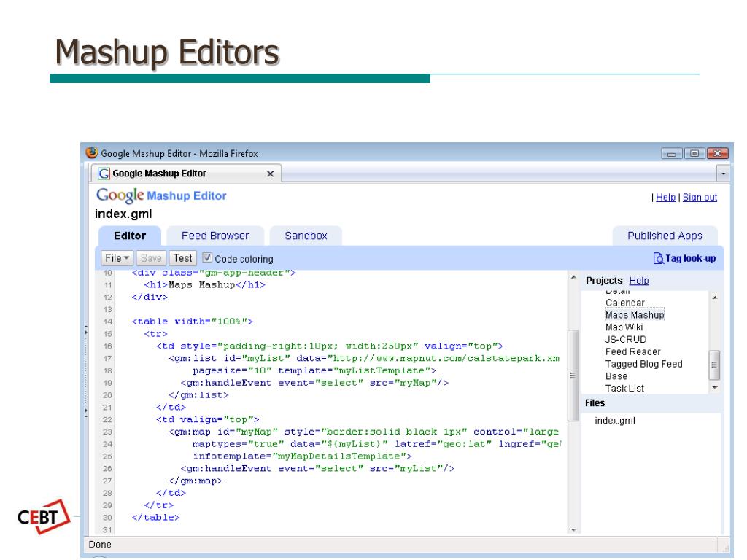The height and width of the screenshot is (560, 747).
Task: Open the Feed Reader project
Action: [x=632, y=352]
